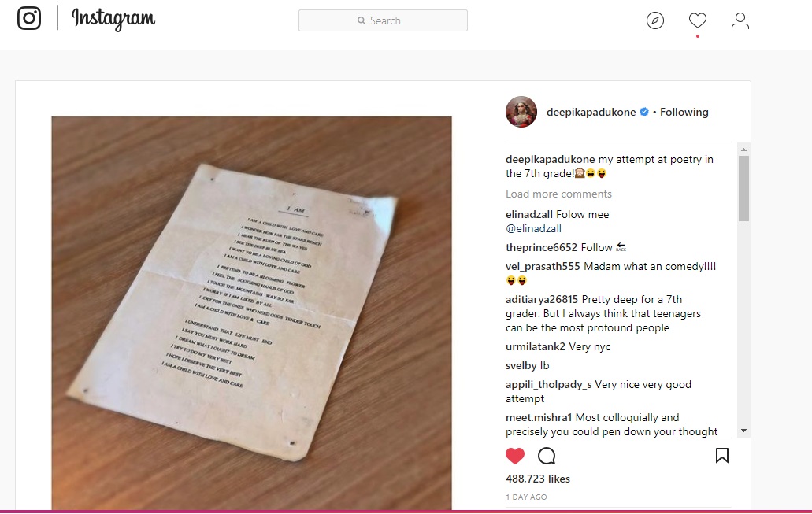The width and height of the screenshot is (812, 514).
Task: Toggle the save bookmark icon
Action: (x=722, y=456)
